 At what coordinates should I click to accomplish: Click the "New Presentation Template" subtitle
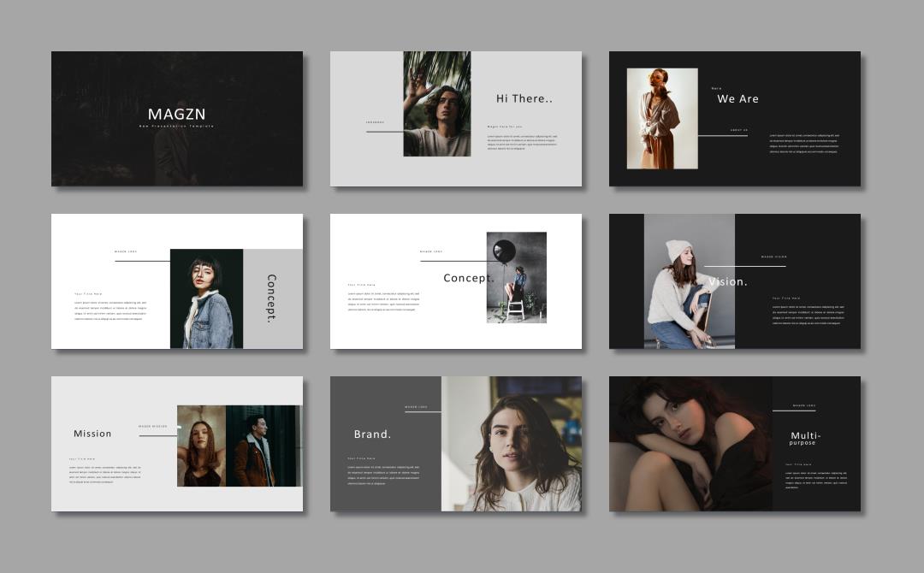[x=176, y=127]
